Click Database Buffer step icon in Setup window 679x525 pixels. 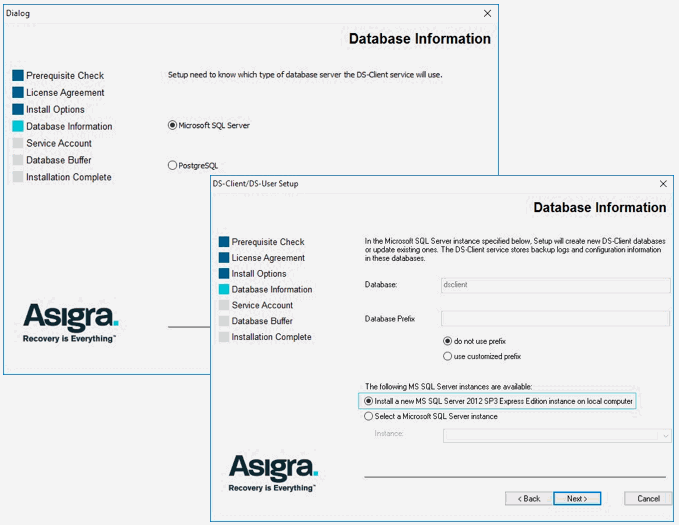224,321
